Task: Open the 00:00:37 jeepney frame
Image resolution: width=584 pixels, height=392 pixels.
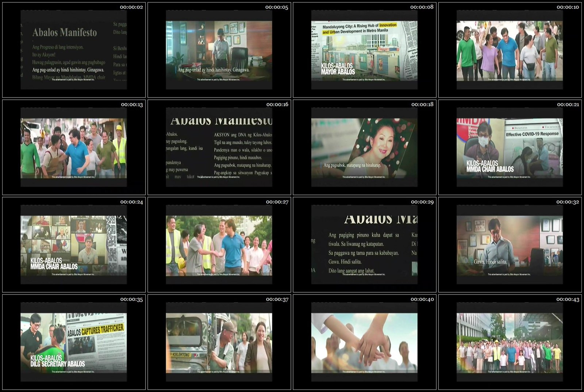Action: (x=219, y=342)
